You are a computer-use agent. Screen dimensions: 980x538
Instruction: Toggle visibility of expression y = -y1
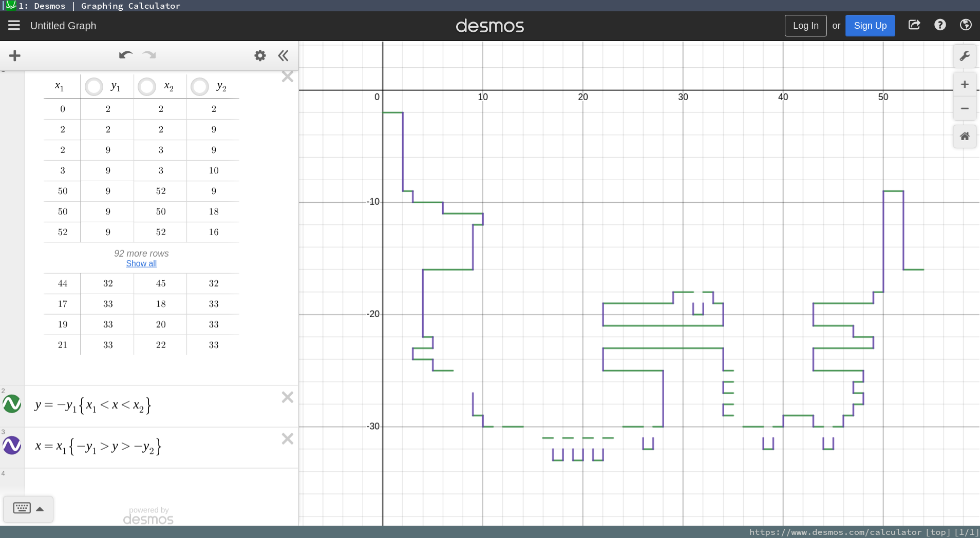(x=12, y=405)
